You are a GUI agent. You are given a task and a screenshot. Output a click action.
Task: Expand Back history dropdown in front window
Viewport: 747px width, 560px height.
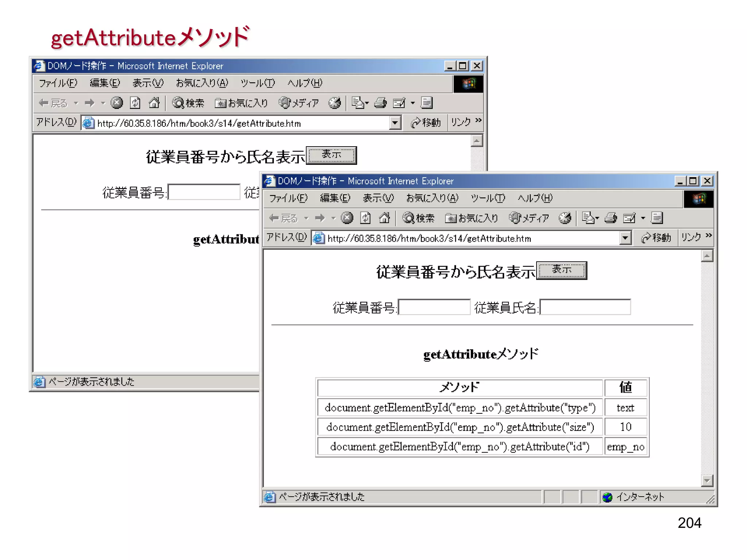click(x=306, y=218)
